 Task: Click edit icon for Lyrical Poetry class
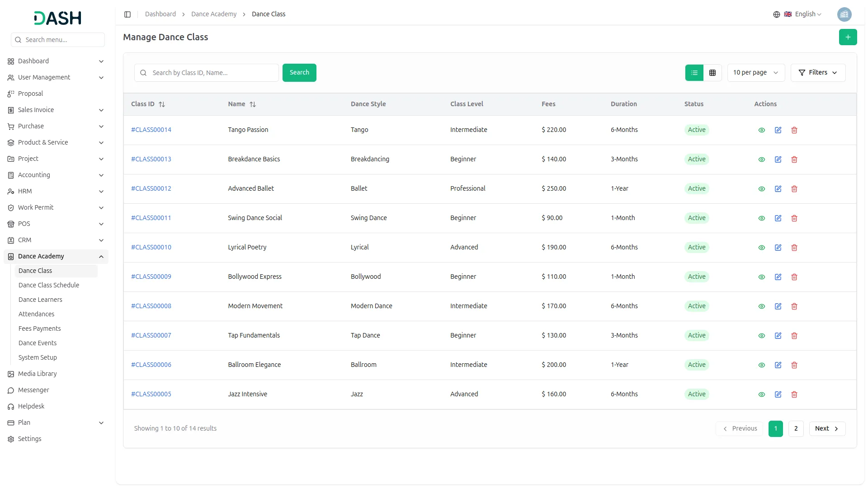[x=778, y=248]
